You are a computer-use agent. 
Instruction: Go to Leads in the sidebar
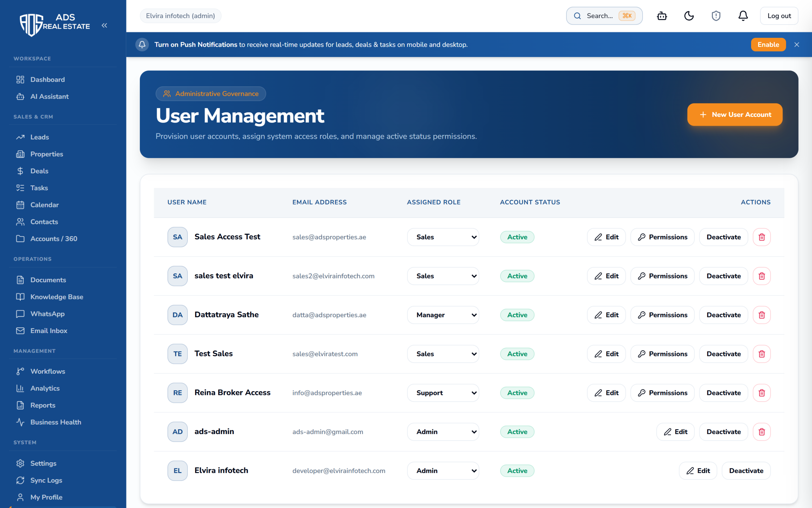point(63,137)
